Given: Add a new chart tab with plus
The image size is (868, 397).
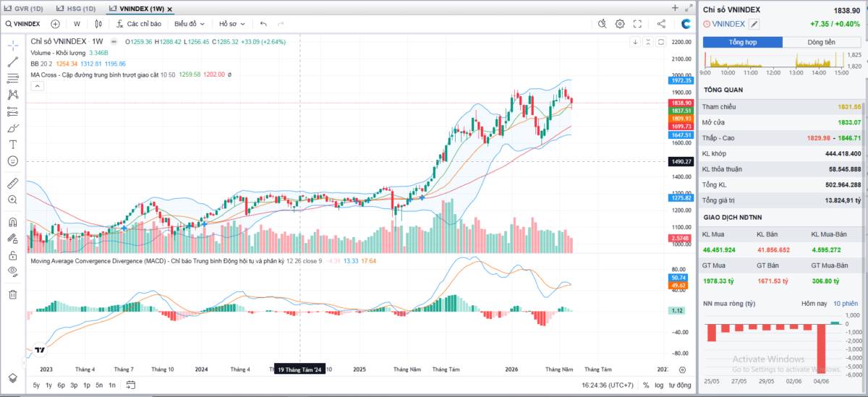Looking at the screenshot, I should 675,8.
